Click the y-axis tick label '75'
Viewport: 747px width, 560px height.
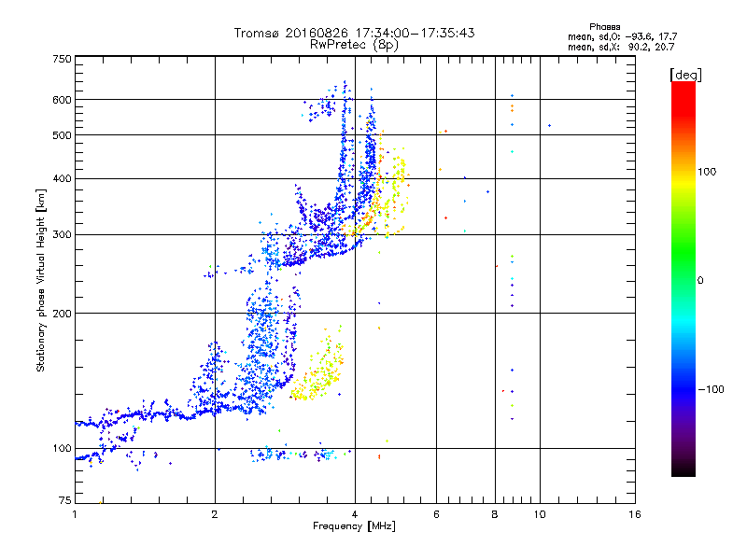pyautogui.click(x=65, y=500)
